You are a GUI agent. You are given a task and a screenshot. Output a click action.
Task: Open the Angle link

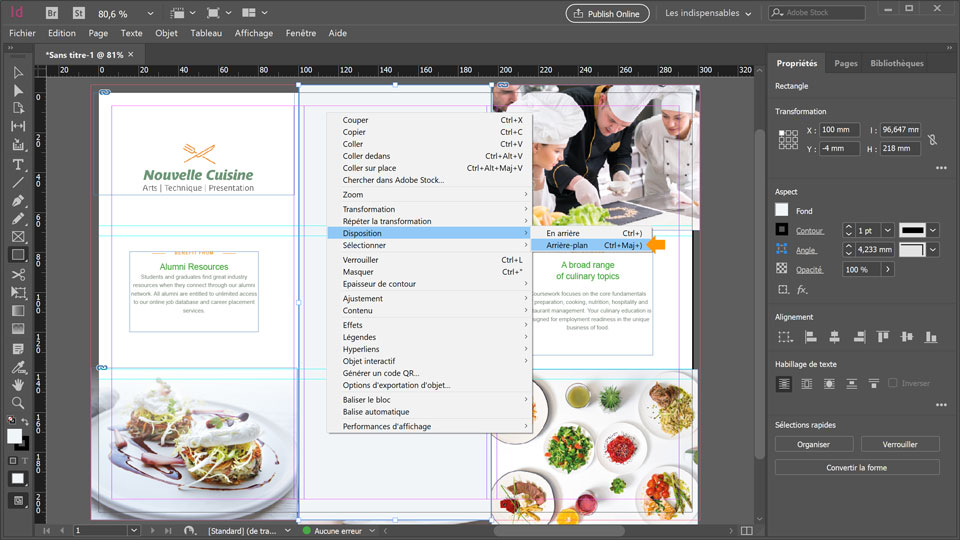(805, 250)
